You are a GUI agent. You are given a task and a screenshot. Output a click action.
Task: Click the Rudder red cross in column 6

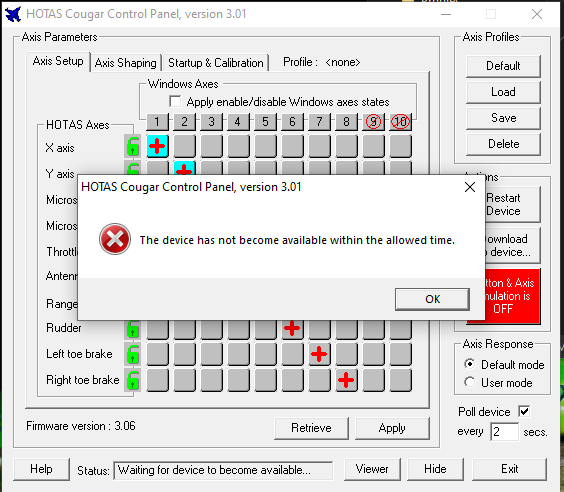[x=292, y=329]
